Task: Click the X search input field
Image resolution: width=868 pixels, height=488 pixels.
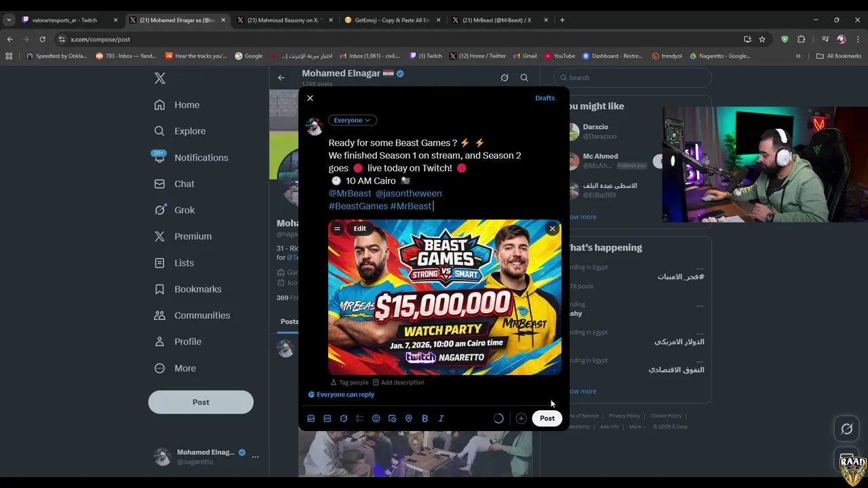Action: pos(633,77)
